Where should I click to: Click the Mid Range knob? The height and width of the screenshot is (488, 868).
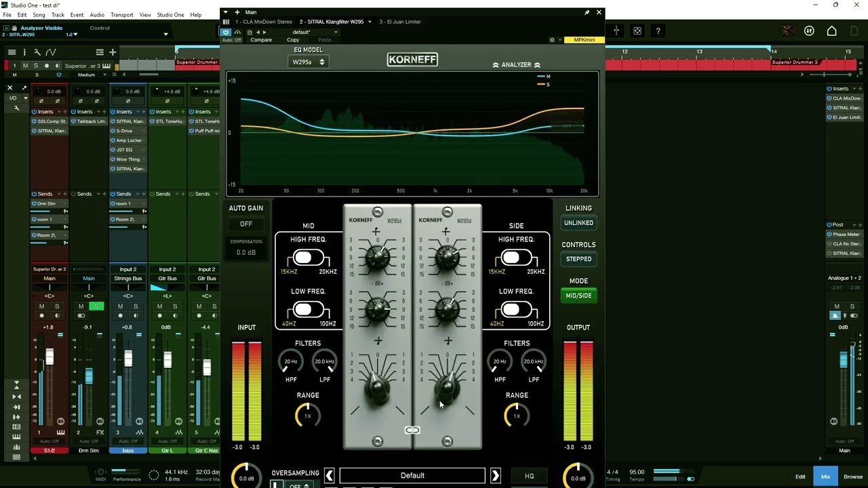(308, 415)
